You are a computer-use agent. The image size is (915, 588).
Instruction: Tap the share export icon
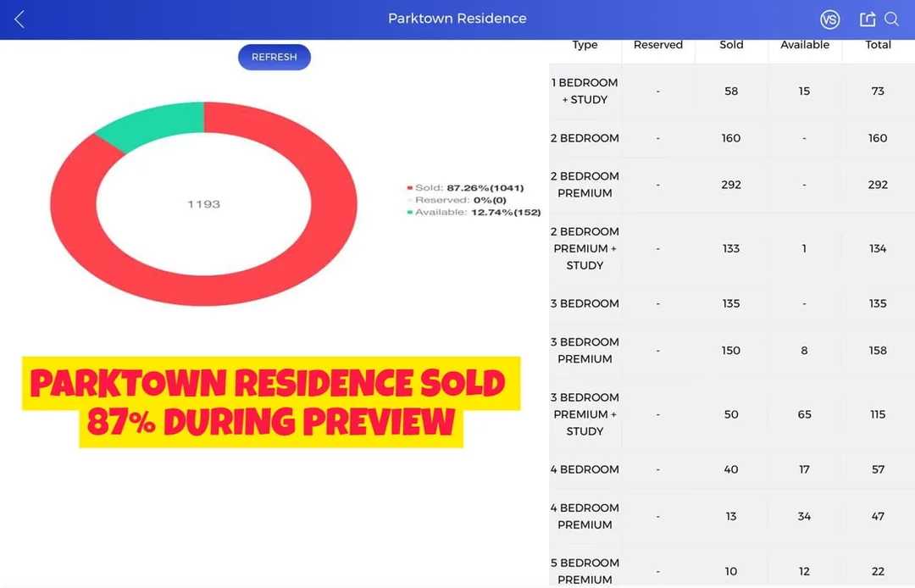click(x=868, y=19)
